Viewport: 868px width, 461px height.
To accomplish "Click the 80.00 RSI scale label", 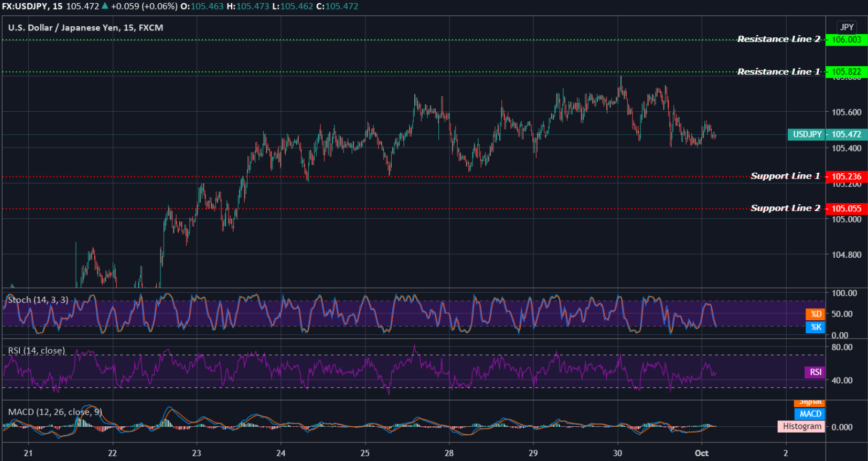I will pos(842,347).
